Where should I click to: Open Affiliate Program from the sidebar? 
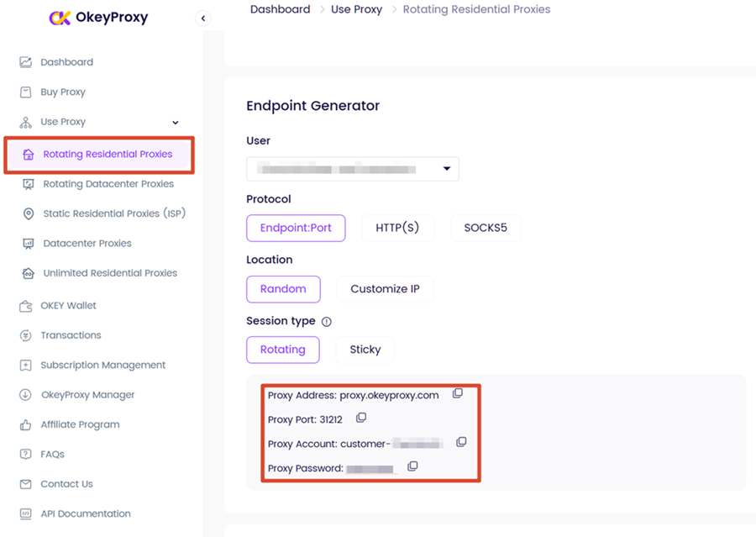pyautogui.click(x=80, y=424)
